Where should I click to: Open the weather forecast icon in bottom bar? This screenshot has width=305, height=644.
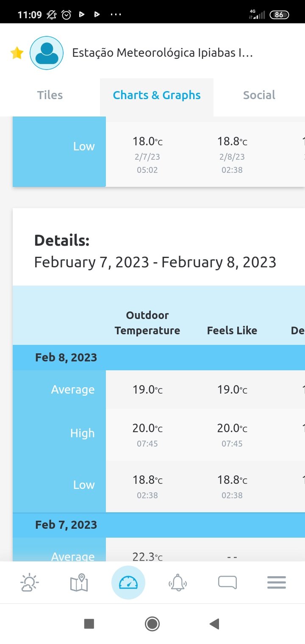click(x=30, y=583)
